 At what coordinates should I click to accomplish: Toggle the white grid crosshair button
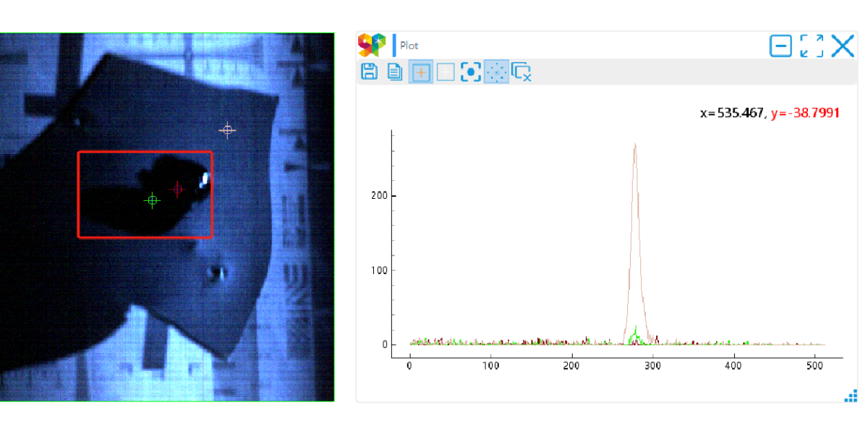tap(446, 72)
